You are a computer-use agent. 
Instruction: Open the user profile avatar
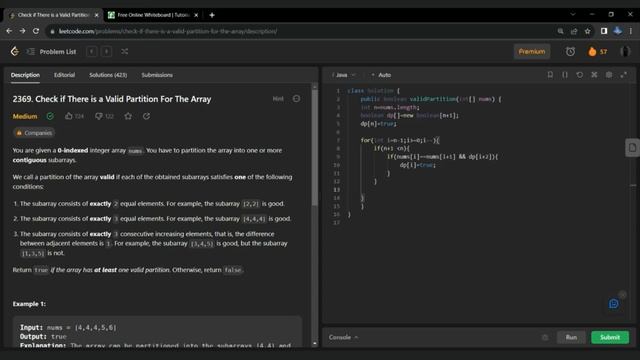(x=624, y=51)
